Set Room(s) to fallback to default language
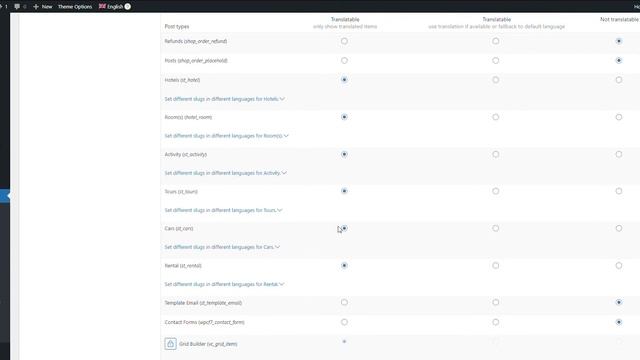This screenshot has height=360, width=640. (x=496, y=117)
